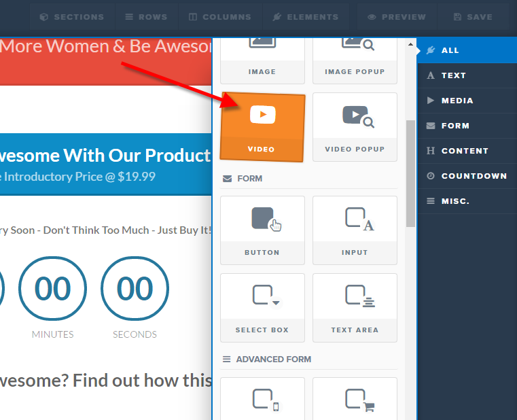Click the red 'More Women & Be Awesome' banner text

tap(105, 46)
